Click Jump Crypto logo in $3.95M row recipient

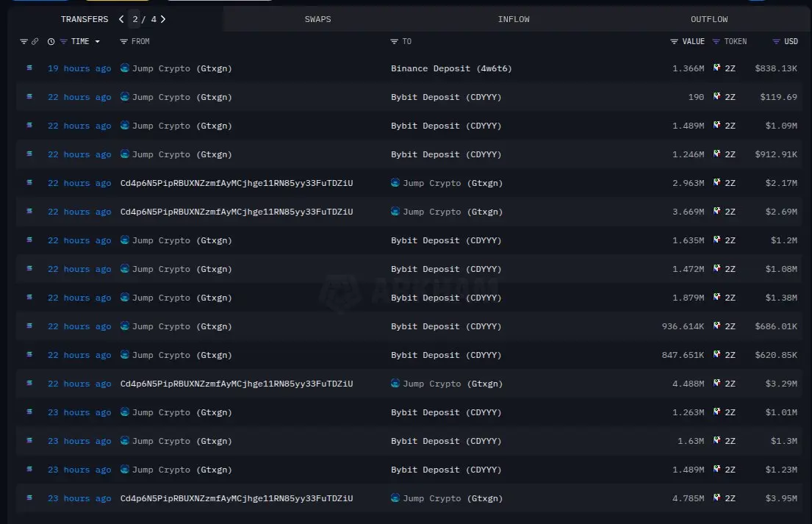pos(395,498)
